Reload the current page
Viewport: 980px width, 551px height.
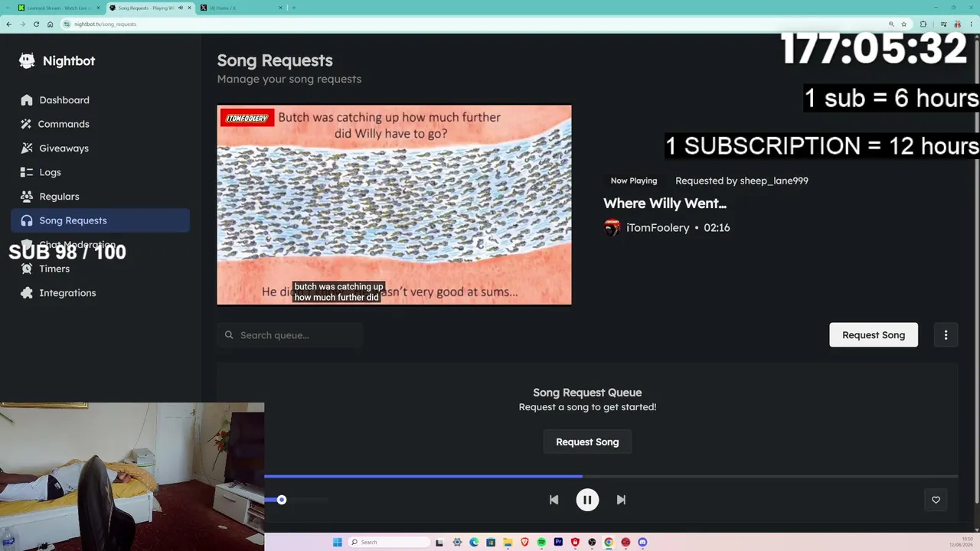pyautogui.click(x=36, y=24)
